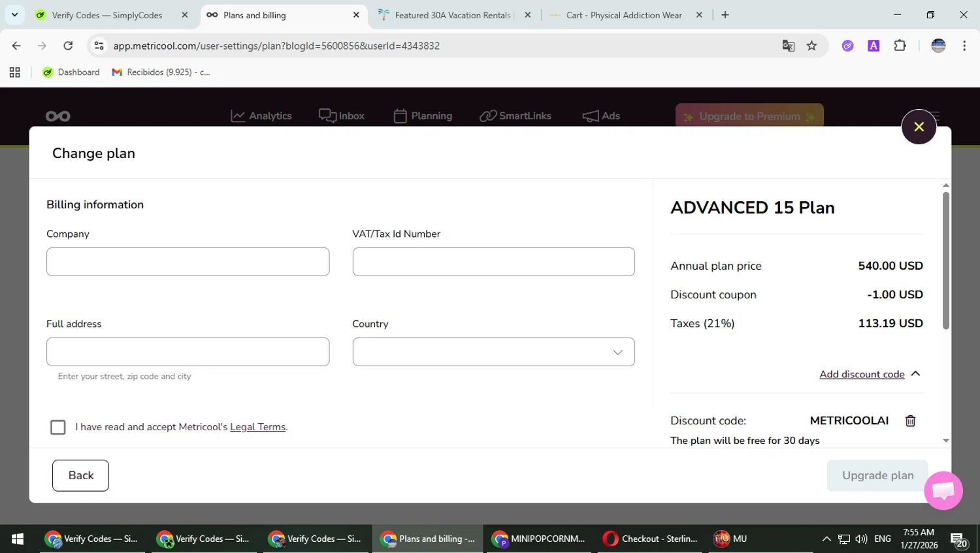The image size is (980, 553).
Task: Delete the METRICOOLAI discount code
Action: point(910,421)
